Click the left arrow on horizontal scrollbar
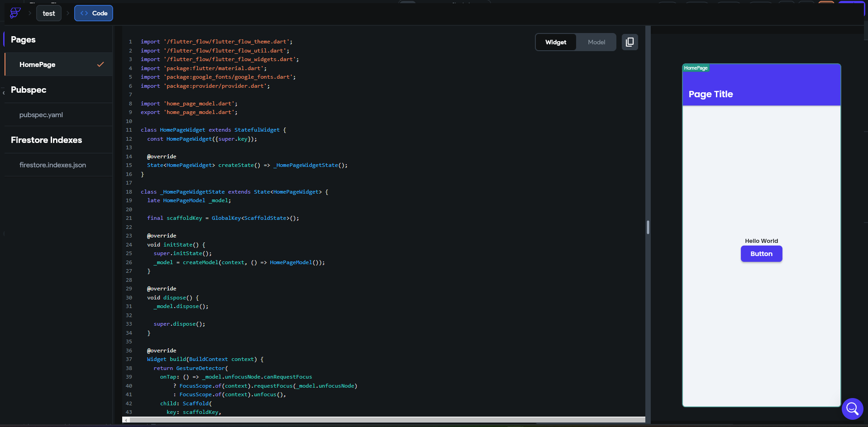The width and height of the screenshot is (868, 427). pos(126,420)
